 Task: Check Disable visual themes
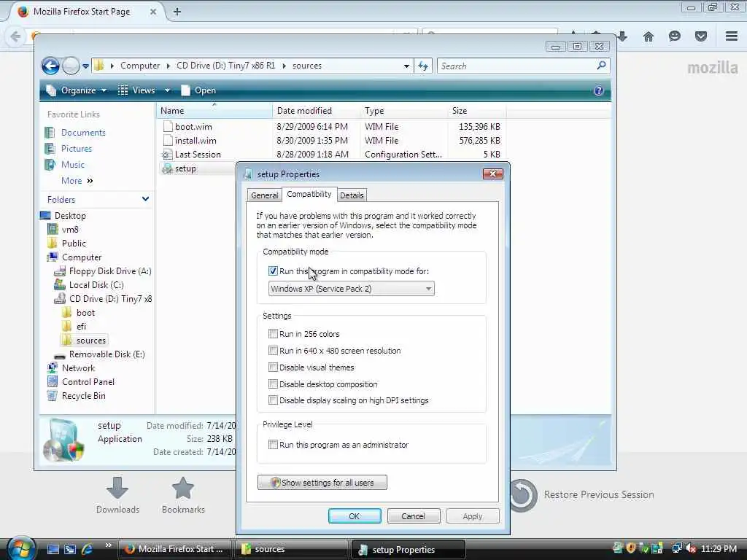(273, 367)
